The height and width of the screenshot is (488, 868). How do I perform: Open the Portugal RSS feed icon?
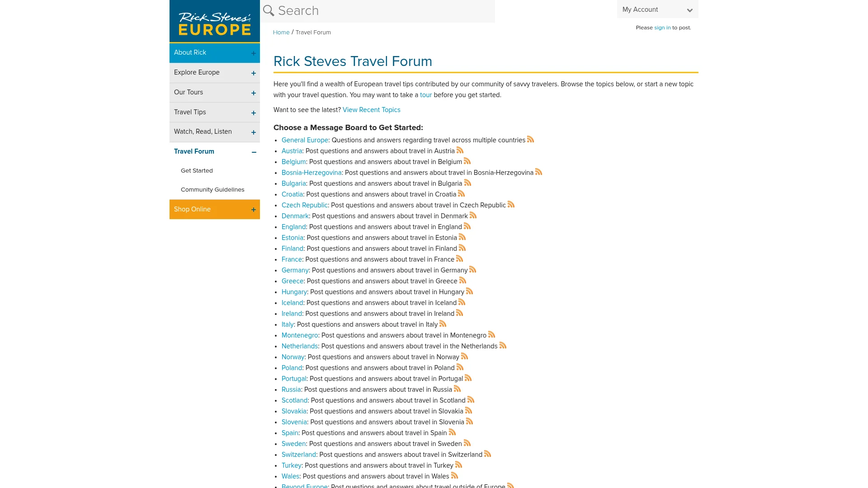(x=468, y=378)
